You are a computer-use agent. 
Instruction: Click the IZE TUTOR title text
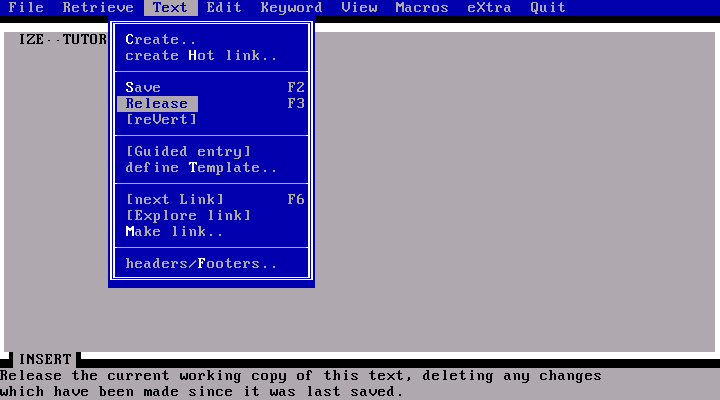pos(62,39)
